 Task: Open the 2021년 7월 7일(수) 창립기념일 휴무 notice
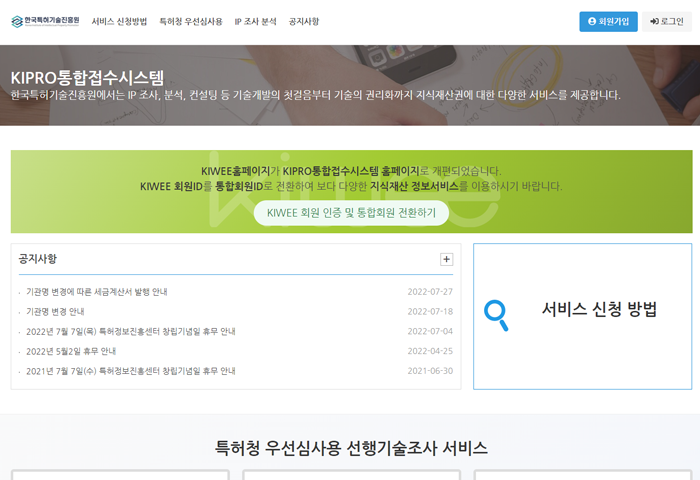point(130,371)
